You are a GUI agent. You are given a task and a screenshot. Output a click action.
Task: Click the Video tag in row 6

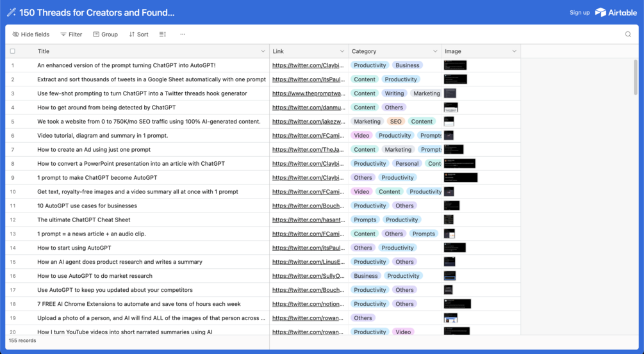click(x=361, y=135)
